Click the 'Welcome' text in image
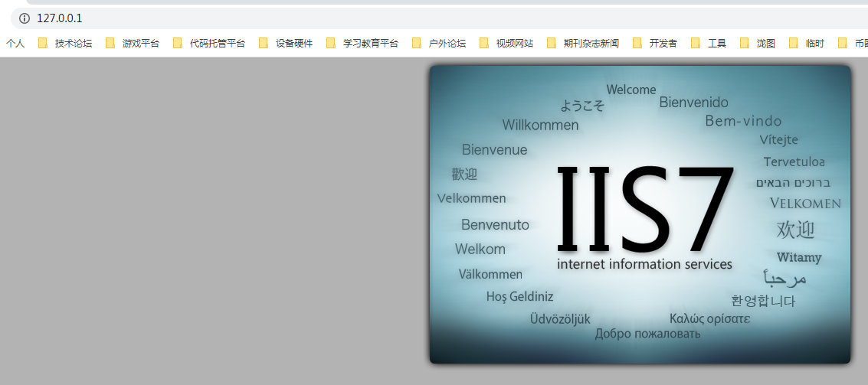 [x=631, y=90]
